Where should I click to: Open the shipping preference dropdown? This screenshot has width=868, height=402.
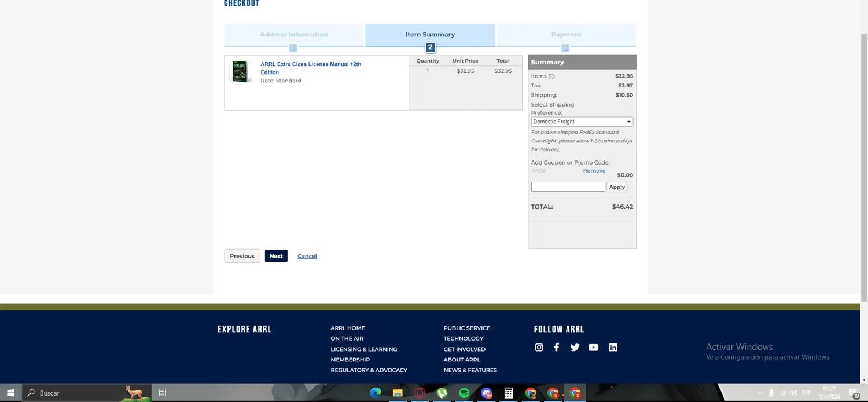(x=582, y=122)
